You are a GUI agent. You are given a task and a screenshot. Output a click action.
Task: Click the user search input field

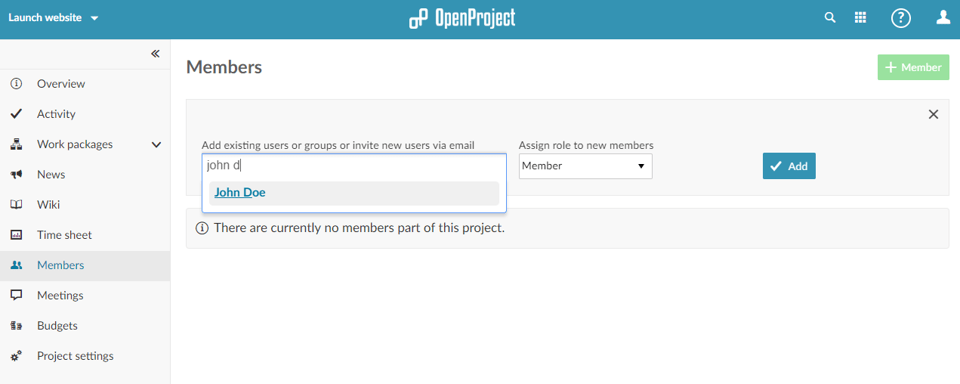pos(354,165)
